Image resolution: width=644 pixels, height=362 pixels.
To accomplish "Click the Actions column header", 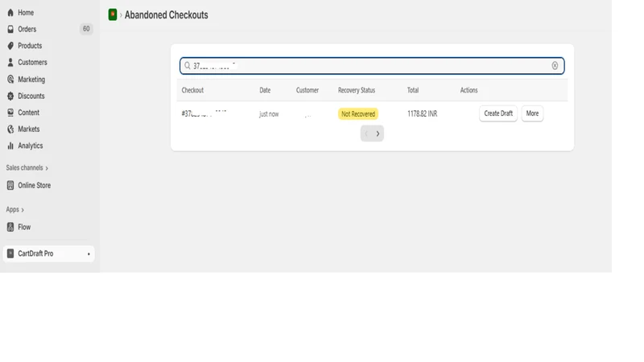I will pyautogui.click(x=469, y=90).
